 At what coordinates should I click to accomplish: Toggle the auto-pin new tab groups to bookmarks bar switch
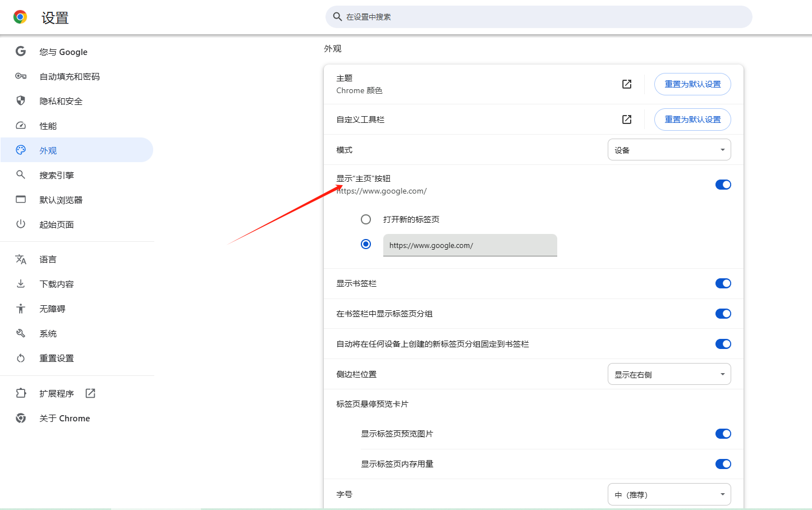pos(723,344)
